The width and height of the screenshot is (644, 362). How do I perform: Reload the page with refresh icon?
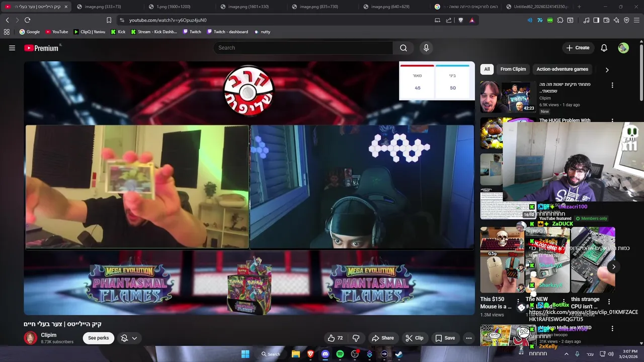click(x=27, y=20)
